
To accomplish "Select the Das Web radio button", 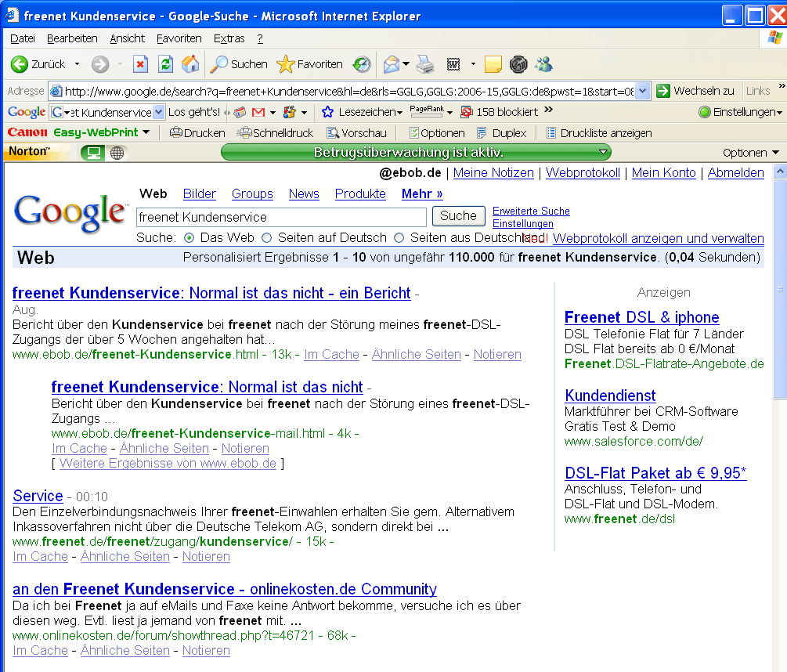I will (x=190, y=238).
